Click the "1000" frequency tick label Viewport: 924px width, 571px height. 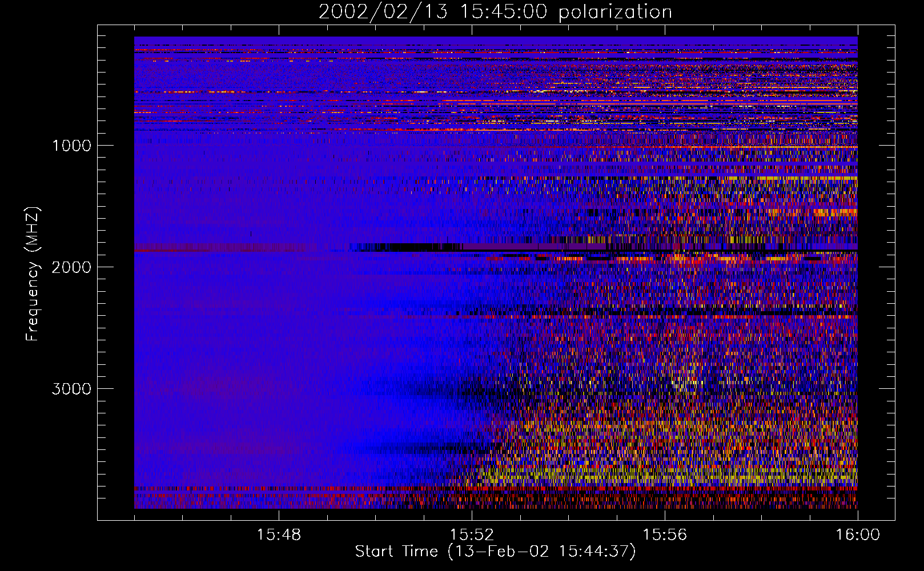coord(71,146)
